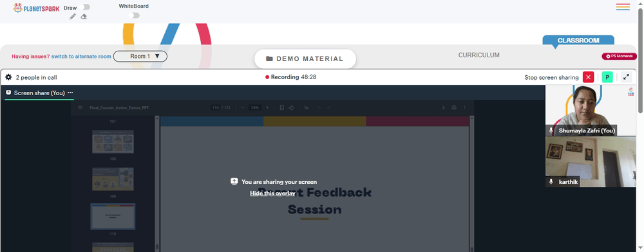Click the screen share tab monitor icon

[8, 93]
